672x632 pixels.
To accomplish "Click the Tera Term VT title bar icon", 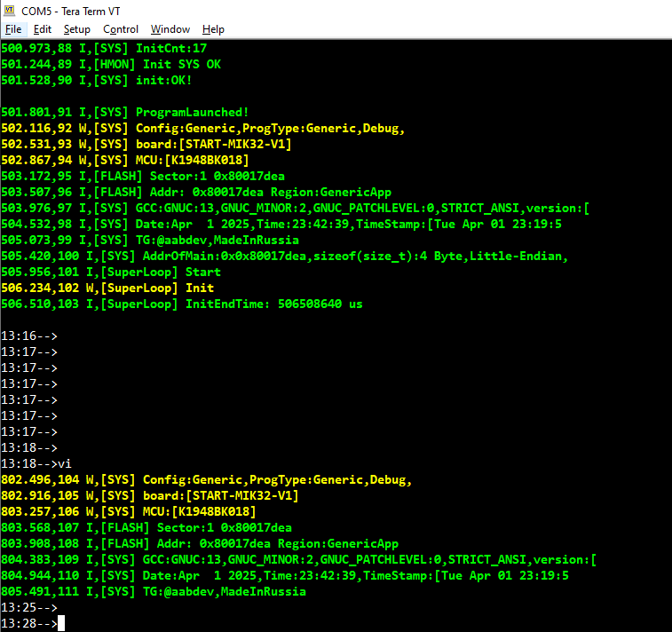I will (10, 11).
